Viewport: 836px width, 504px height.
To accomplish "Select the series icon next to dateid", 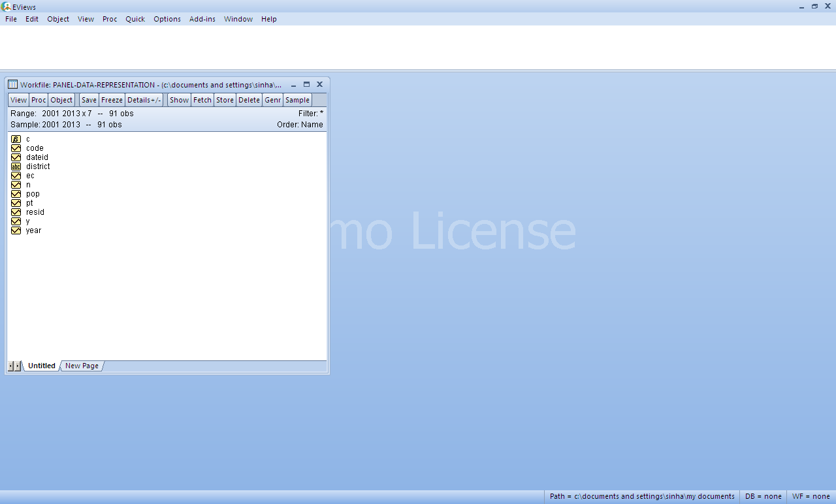I will pyautogui.click(x=16, y=157).
